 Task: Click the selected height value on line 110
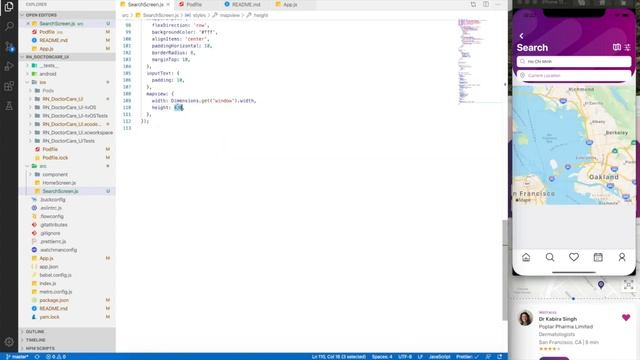178,107
